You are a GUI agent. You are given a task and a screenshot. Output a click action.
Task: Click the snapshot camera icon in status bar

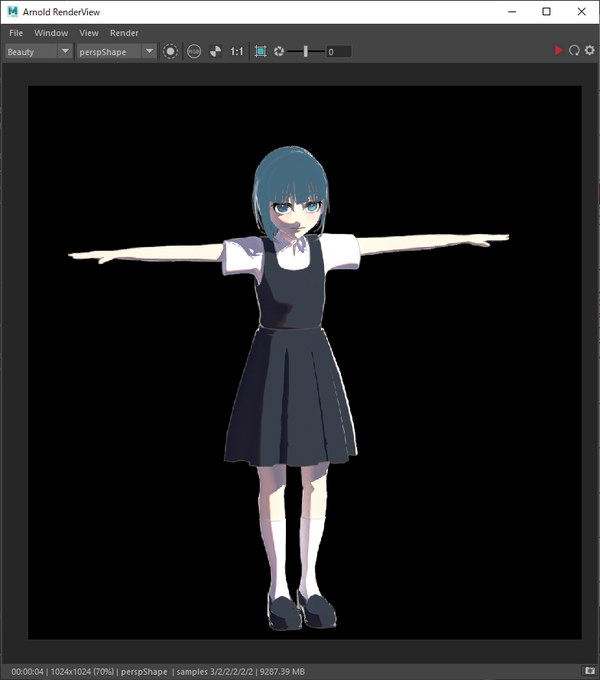coord(590,671)
